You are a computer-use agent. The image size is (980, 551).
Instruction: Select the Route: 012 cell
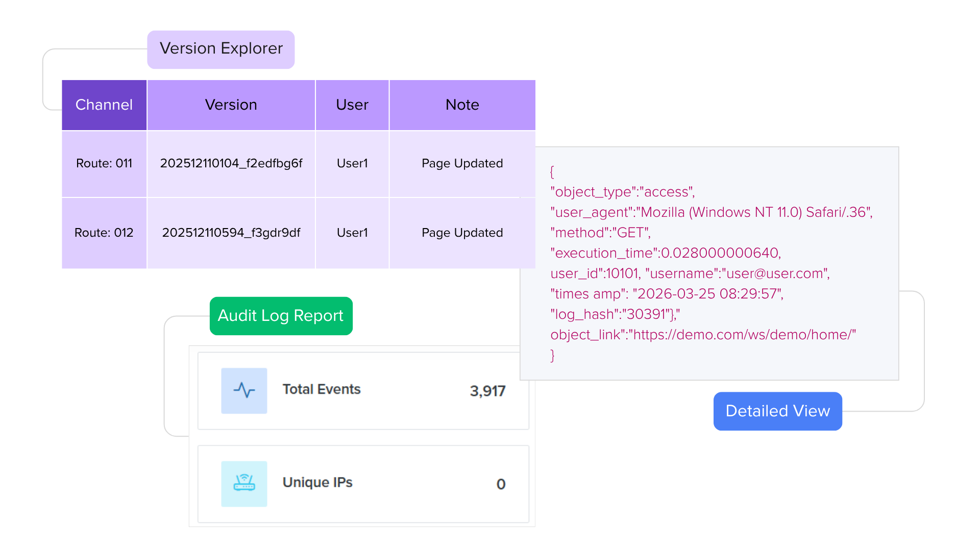coord(104,233)
